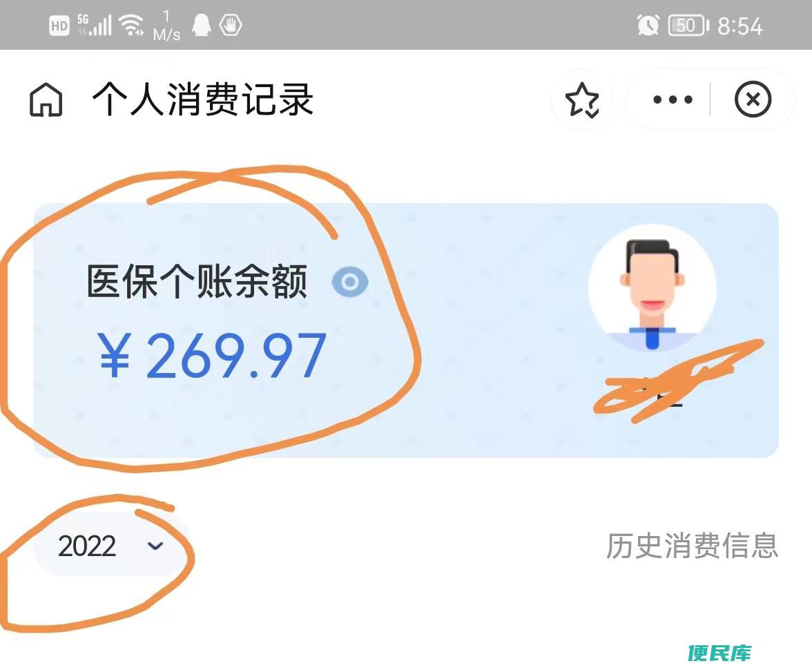Image resolution: width=812 pixels, height=668 pixels.
Task: Open the three-dot more options menu
Action: tap(673, 99)
